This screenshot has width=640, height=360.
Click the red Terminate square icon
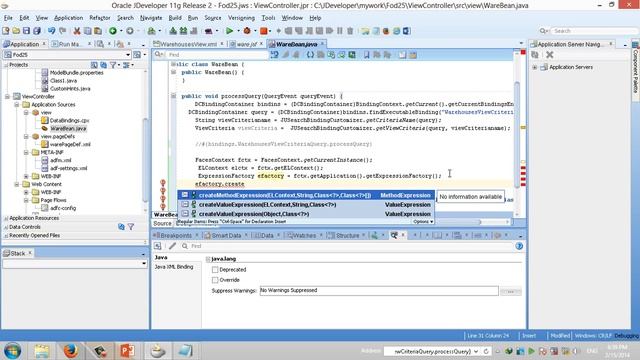(264, 31)
